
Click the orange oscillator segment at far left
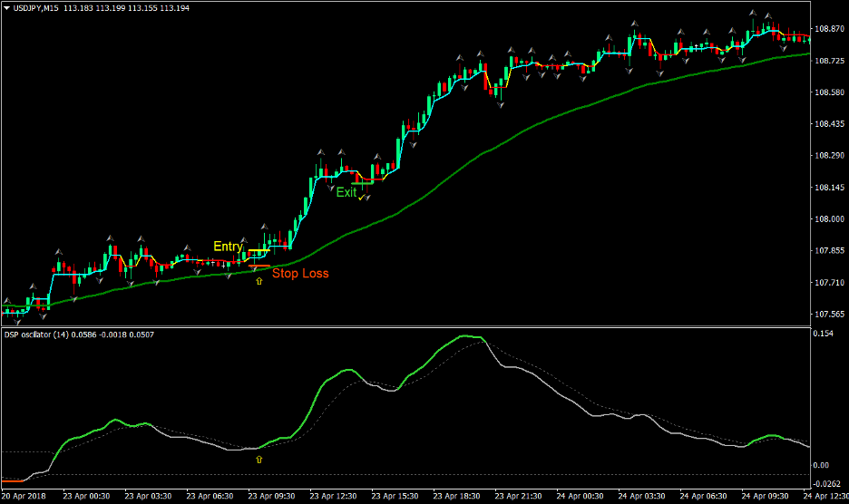click(x=12, y=480)
